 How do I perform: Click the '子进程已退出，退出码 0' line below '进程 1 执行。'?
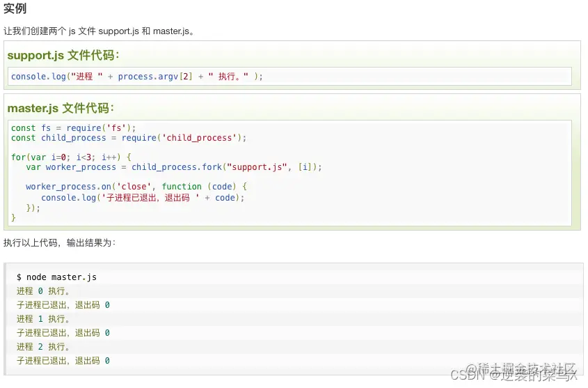point(63,333)
